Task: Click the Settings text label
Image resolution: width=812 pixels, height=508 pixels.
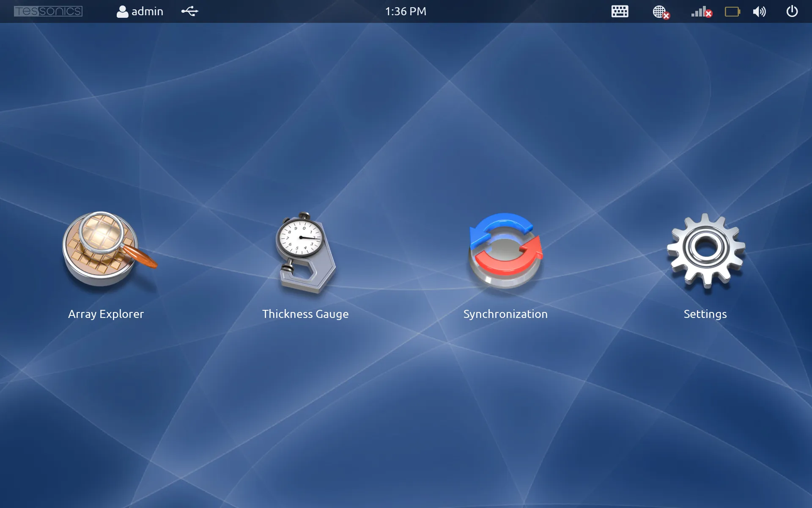Action: [705, 314]
